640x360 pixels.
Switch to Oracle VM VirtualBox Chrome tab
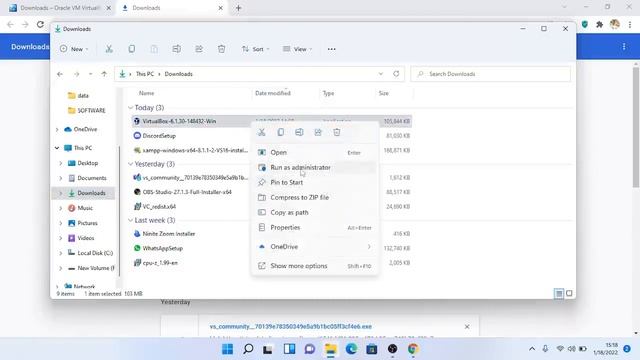[60, 8]
